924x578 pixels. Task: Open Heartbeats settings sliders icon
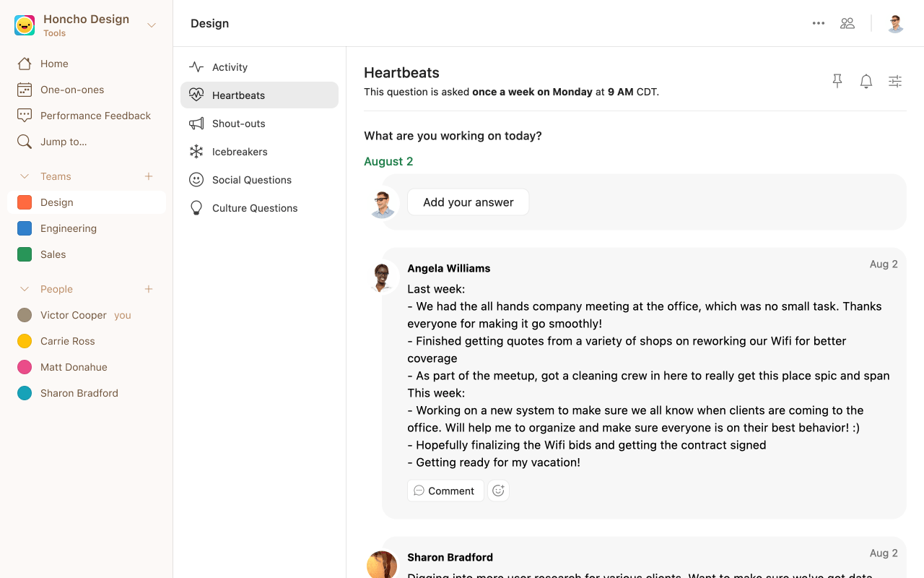coord(895,82)
